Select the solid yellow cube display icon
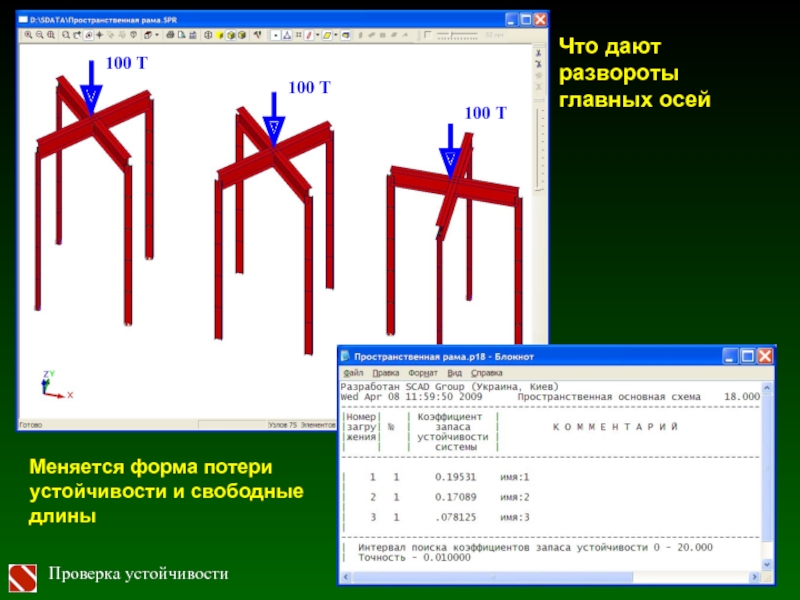 coord(219,35)
